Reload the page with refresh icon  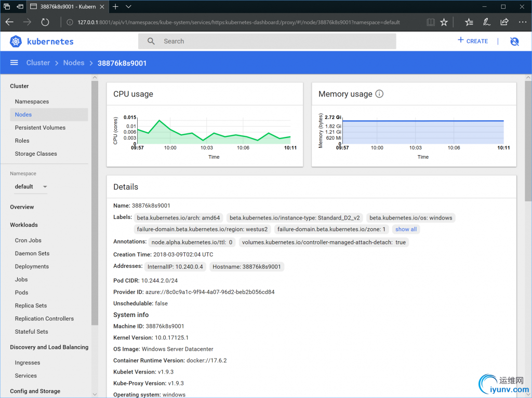click(45, 22)
